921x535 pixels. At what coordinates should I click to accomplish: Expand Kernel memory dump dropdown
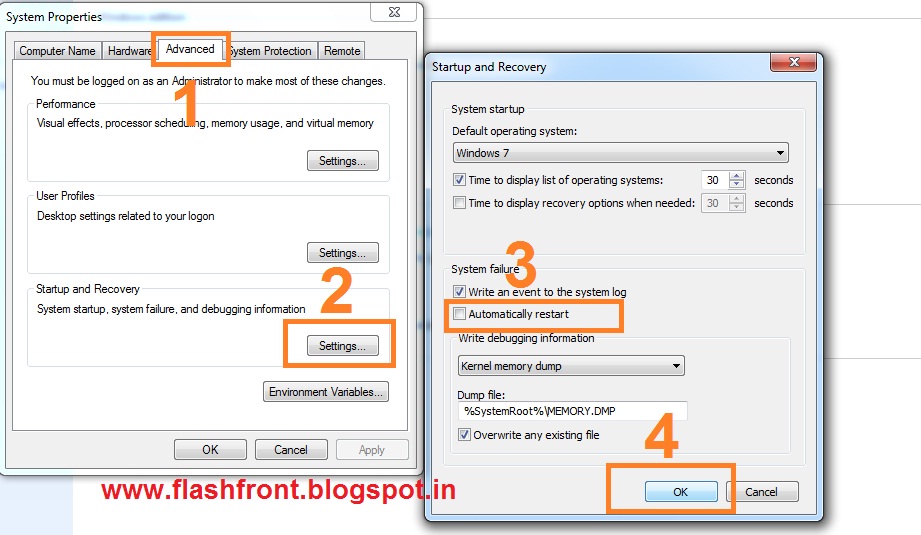point(571,366)
